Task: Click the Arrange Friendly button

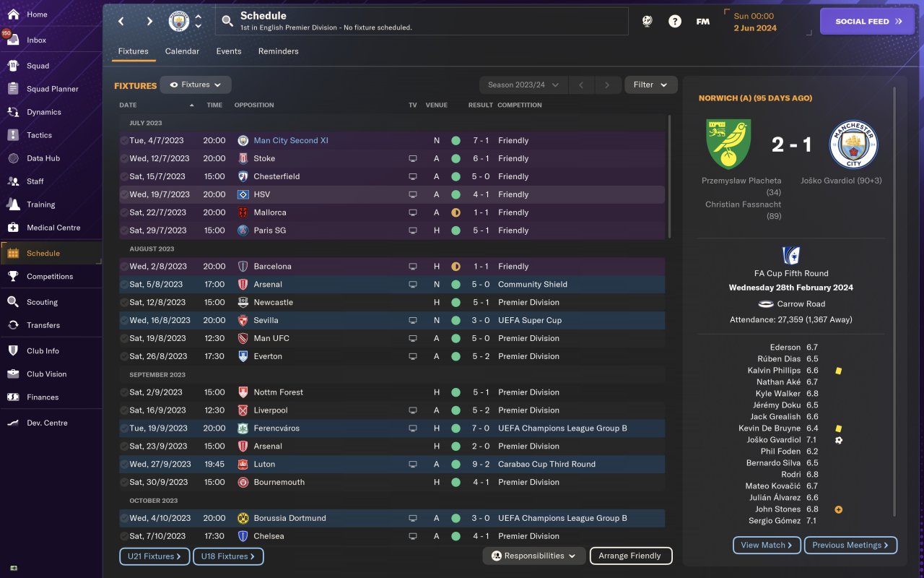Action: tap(630, 556)
